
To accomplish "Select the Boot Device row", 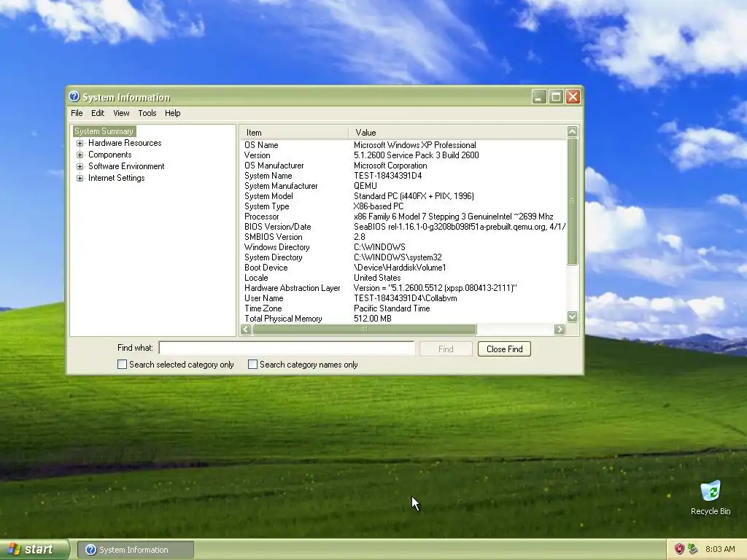I will pyautogui.click(x=403, y=268).
